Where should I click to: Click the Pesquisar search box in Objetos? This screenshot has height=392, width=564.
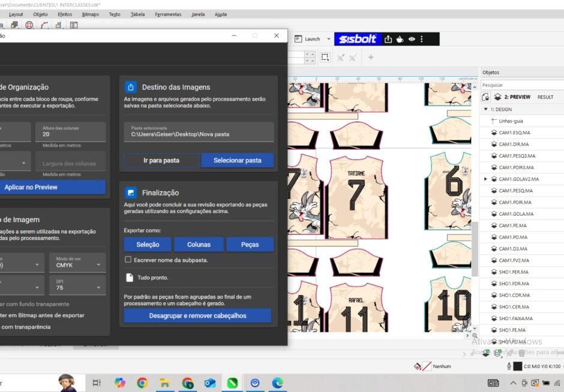(522, 85)
